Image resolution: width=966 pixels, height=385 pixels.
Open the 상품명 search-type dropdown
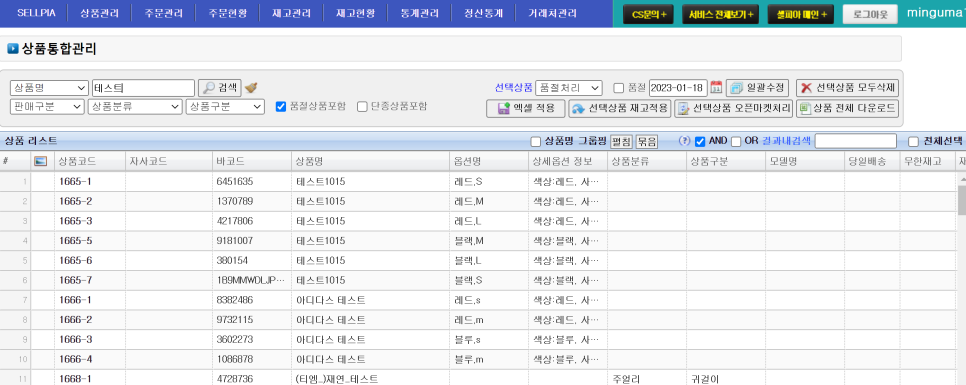(x=49, y=88)
